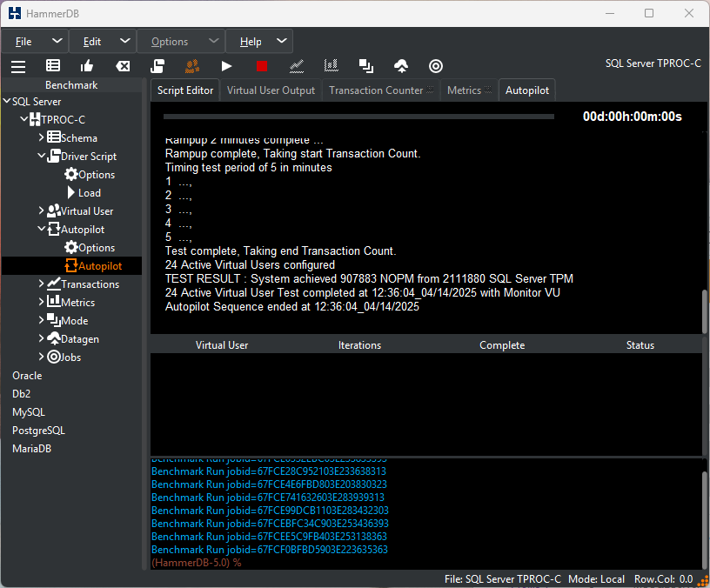Click the Virtual User column header
Screen dimensions: 710x588
click(222, 345)
